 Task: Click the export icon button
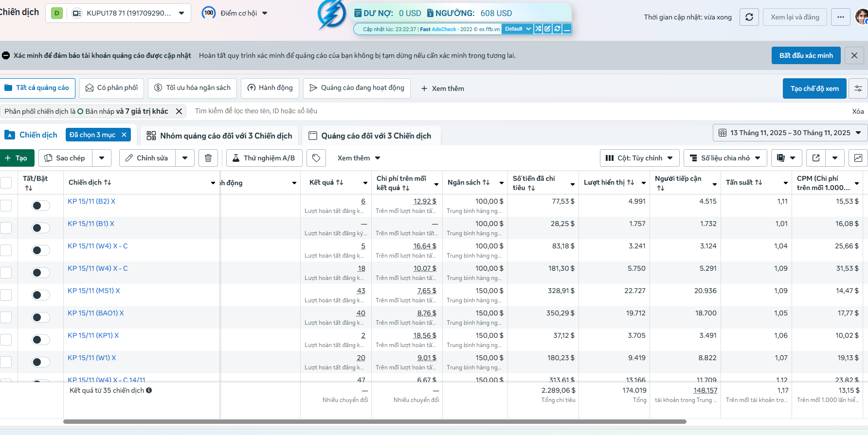(816, 158)
